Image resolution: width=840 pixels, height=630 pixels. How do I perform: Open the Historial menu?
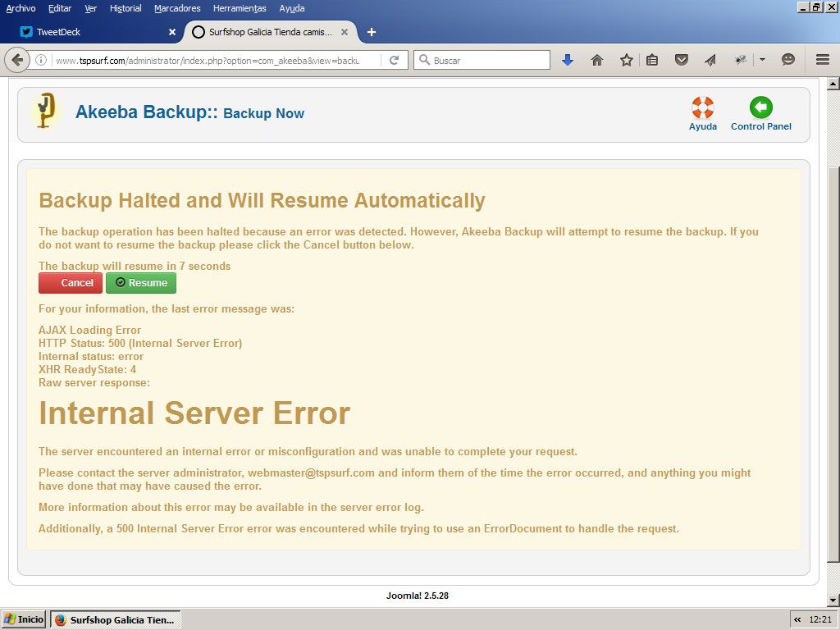pyautogui.click(x=126, y=8)
